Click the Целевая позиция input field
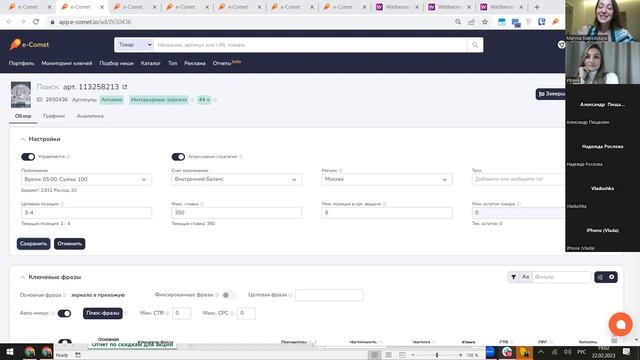The width and height of the screenshot is (640, 360). pyautogui.click(x=86, y=213)
